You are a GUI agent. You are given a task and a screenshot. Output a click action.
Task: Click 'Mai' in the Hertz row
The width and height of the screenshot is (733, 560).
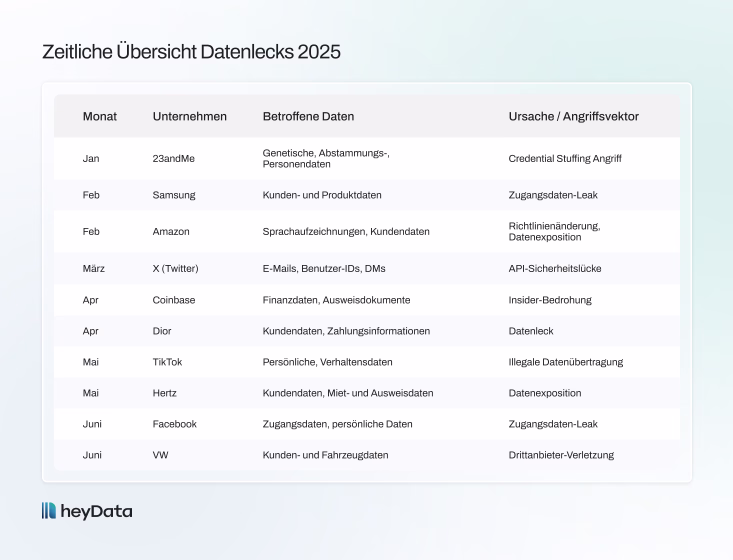[x=91, y=393]
